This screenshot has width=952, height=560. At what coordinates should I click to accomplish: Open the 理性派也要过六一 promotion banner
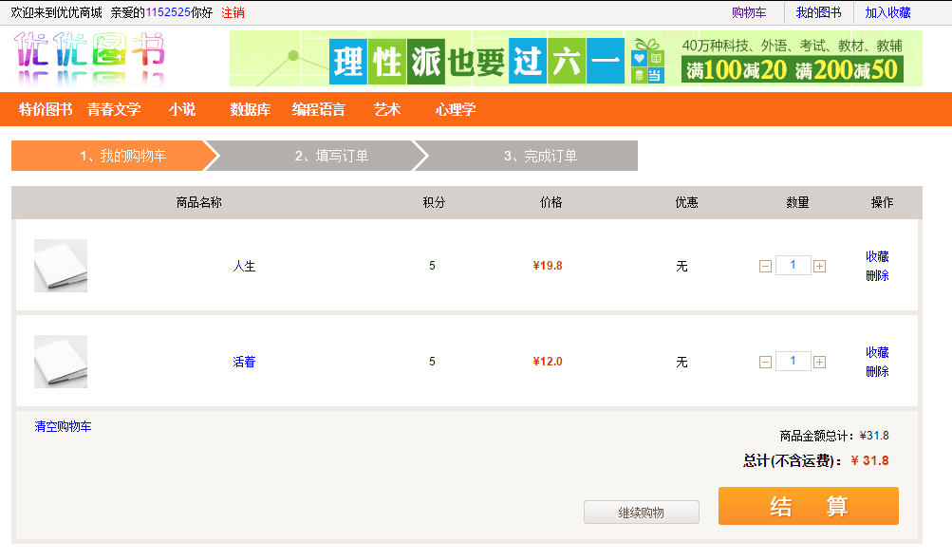pyautogui.click(x=575, y=58)
